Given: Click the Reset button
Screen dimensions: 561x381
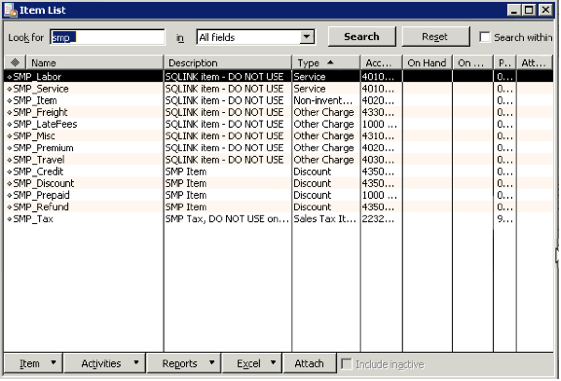Looking at the screenshot, I should point(435,36).
